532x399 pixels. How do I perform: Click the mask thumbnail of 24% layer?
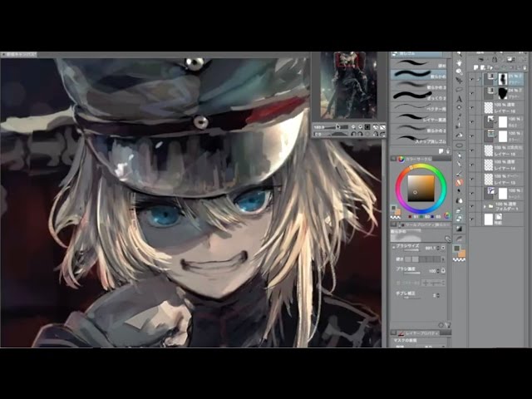[x=503, y=93]
